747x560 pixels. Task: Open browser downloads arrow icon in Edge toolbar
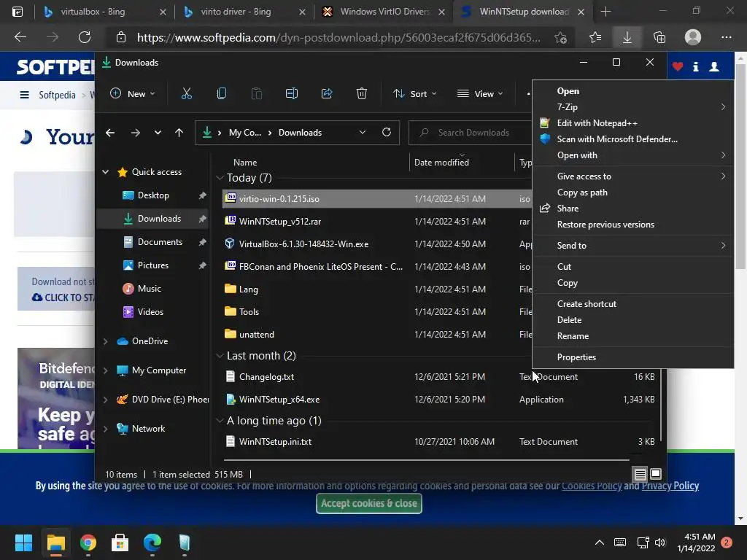pyautogui.click(x=627, y=37)
